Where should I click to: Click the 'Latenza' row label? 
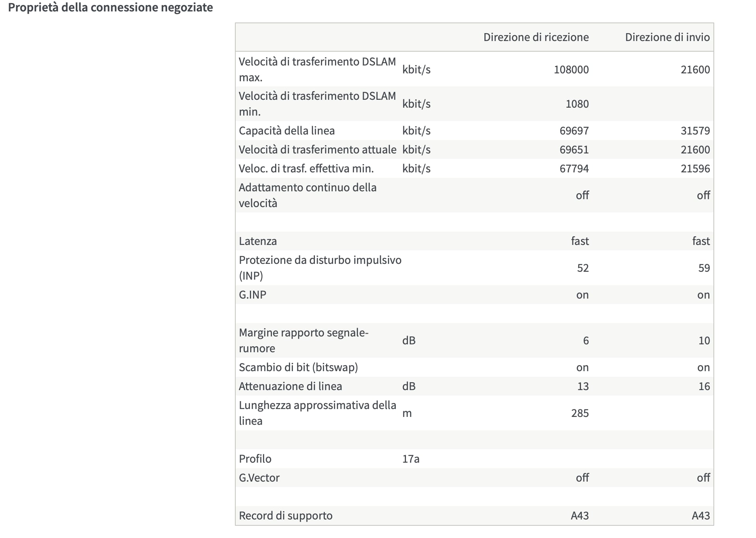coord(258,241)
